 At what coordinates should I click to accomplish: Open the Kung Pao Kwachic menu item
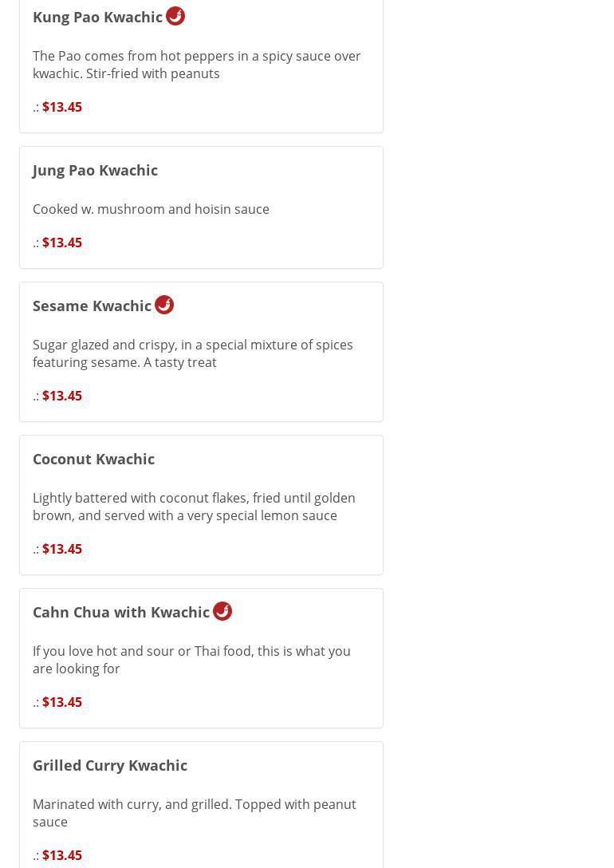97,17
